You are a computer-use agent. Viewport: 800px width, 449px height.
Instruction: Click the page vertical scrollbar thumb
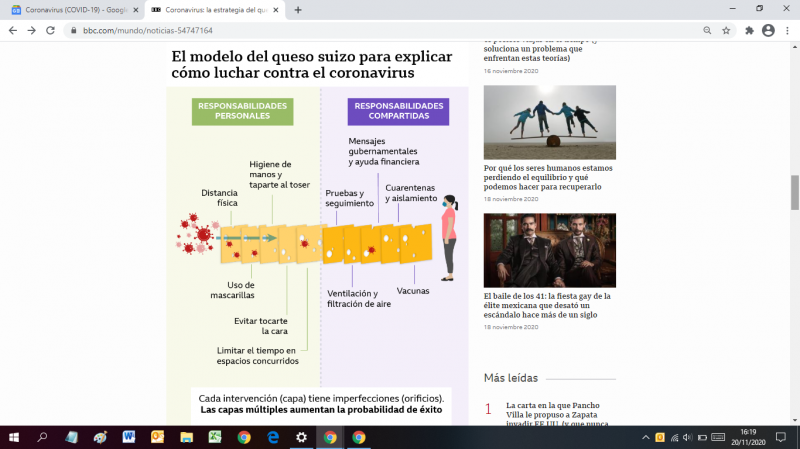[x=794, y=190]
